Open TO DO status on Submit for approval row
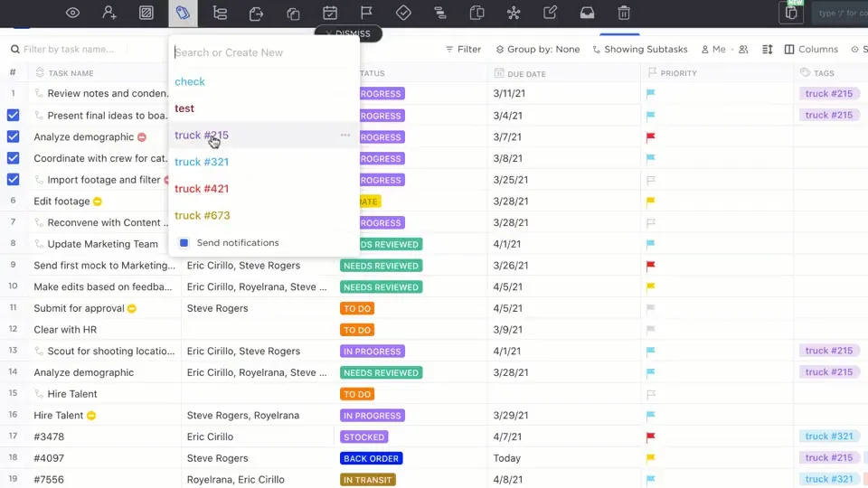 coord(357,308)
